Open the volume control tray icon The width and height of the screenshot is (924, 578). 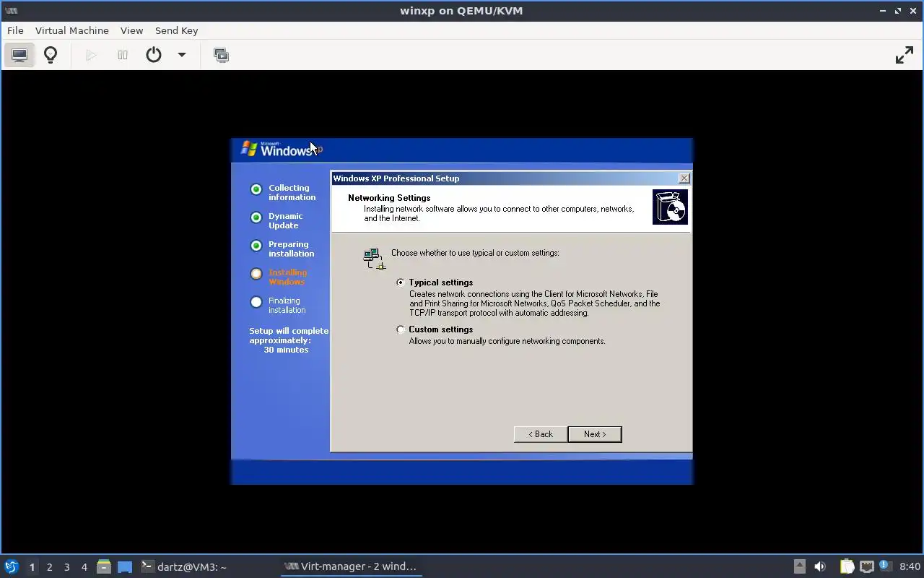820,566
